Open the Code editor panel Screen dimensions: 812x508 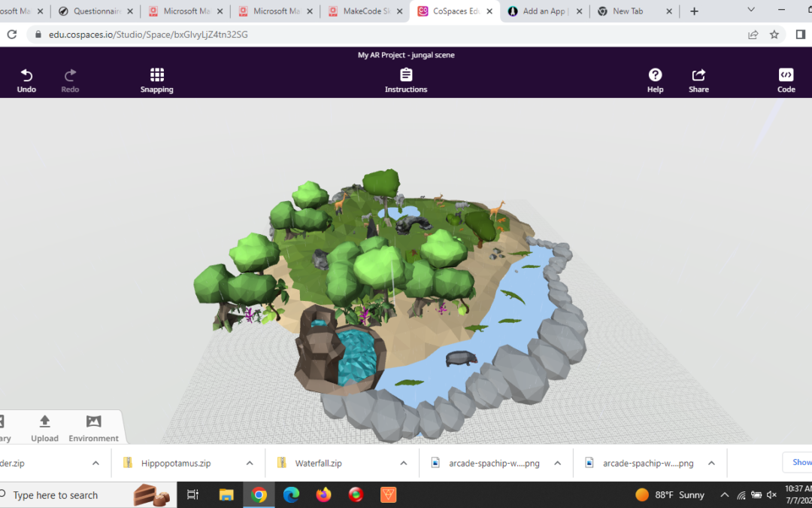(786, 81)
